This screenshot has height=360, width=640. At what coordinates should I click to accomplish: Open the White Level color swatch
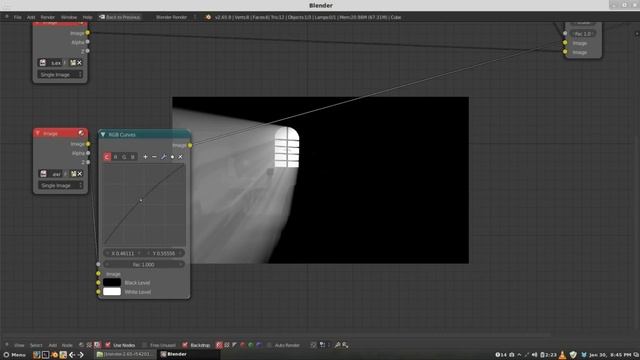(112, 292)
